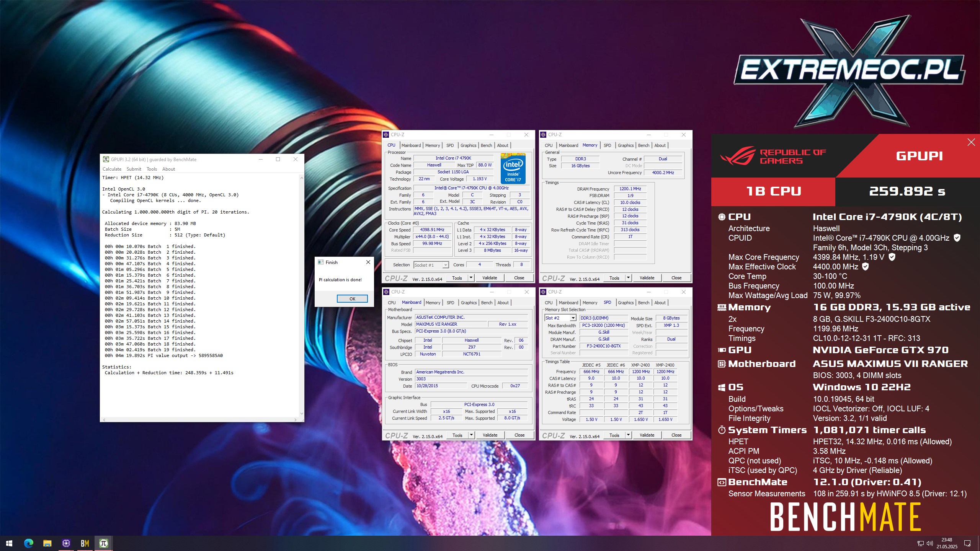Click the mainboard model MAXIMUS VII RANGER

click(x=451, y=324)
